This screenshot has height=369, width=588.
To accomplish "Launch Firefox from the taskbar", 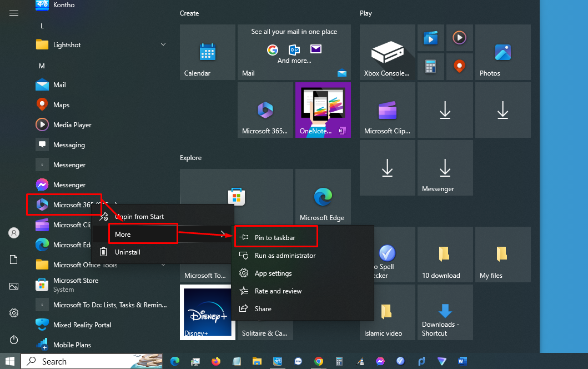I will click(x=216, y=361).
